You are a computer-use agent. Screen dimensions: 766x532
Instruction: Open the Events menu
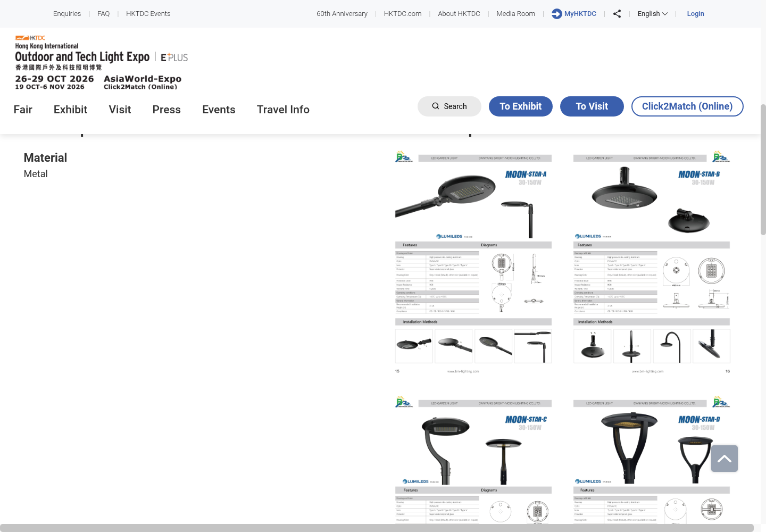click(219, 110)
